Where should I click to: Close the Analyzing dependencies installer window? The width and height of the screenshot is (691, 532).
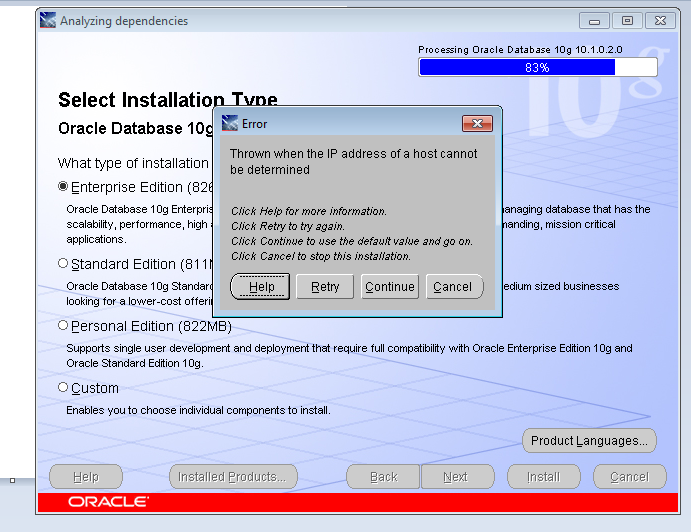click(660, 20)
